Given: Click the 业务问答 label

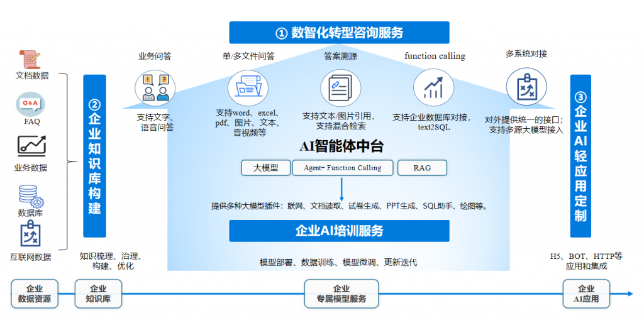Looking at the screenshot, I should (155, 56).
